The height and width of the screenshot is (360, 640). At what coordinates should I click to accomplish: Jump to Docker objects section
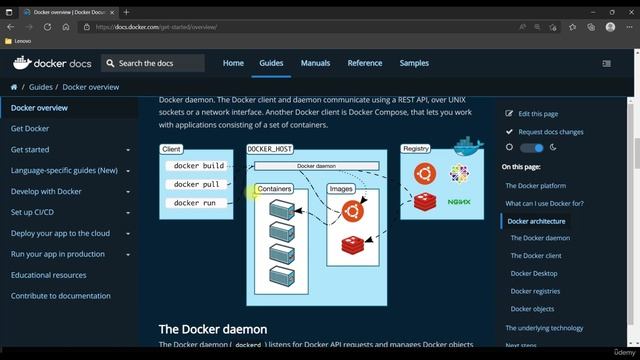tap(532, 309)
